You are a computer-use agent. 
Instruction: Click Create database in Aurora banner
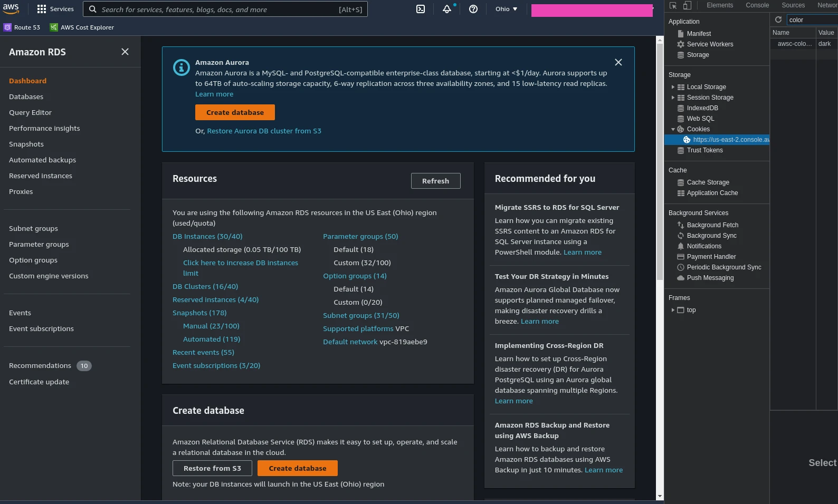(x=235, y=112)
